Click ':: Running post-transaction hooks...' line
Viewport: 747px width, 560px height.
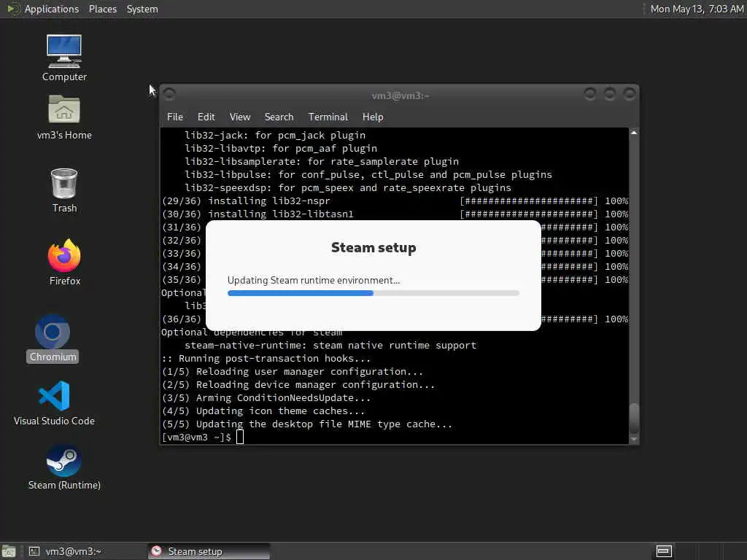[x=266, y=359]
